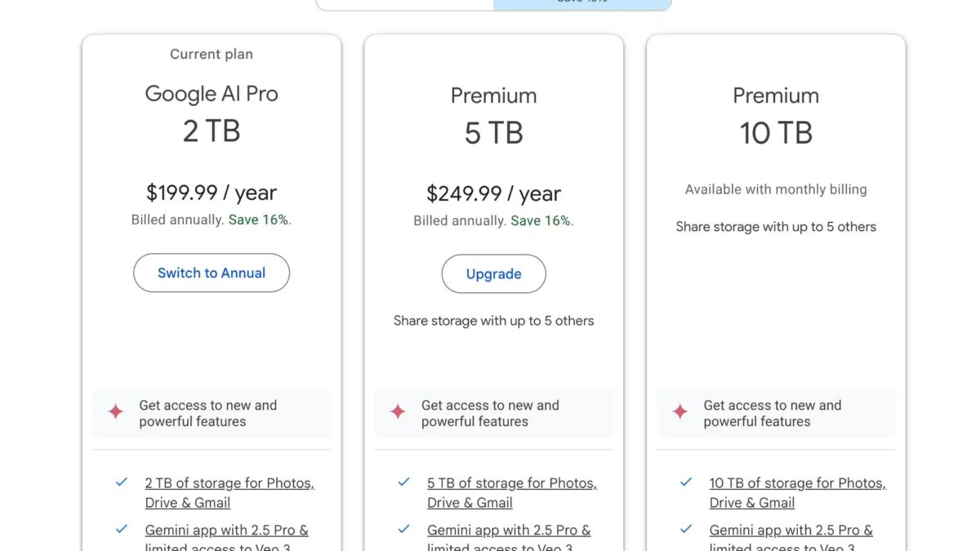Expand the Gemini app feature on Premium 5 TB
Screen dimensions: 980x551
510,530
